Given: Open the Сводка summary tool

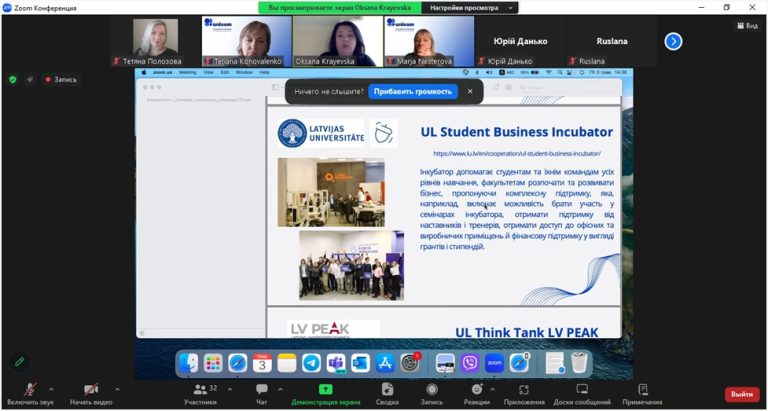Looking at the screenshot, I should tap(387, 394).
